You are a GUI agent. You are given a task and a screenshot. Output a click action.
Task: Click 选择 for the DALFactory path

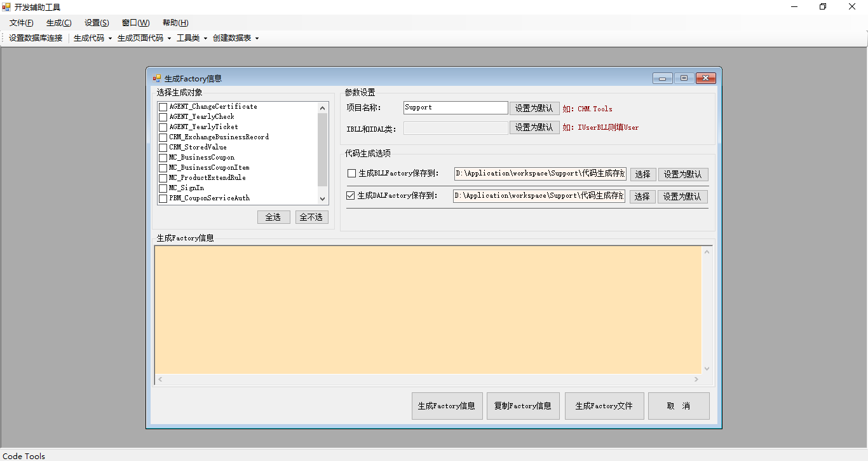[x=642, y=196]
